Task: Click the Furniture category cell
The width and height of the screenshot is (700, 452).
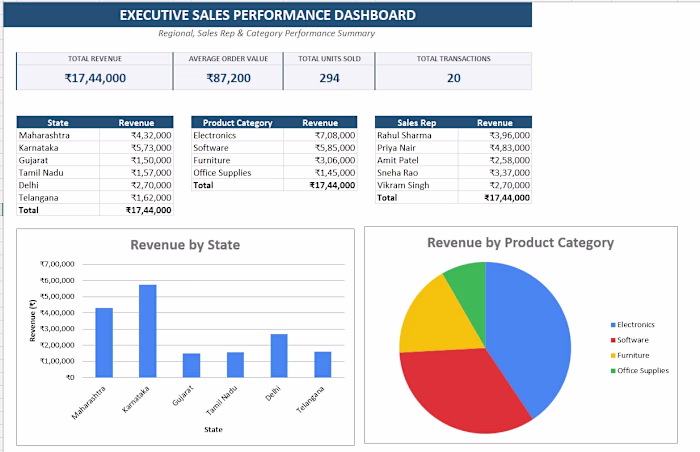Action: click(237, 160)
